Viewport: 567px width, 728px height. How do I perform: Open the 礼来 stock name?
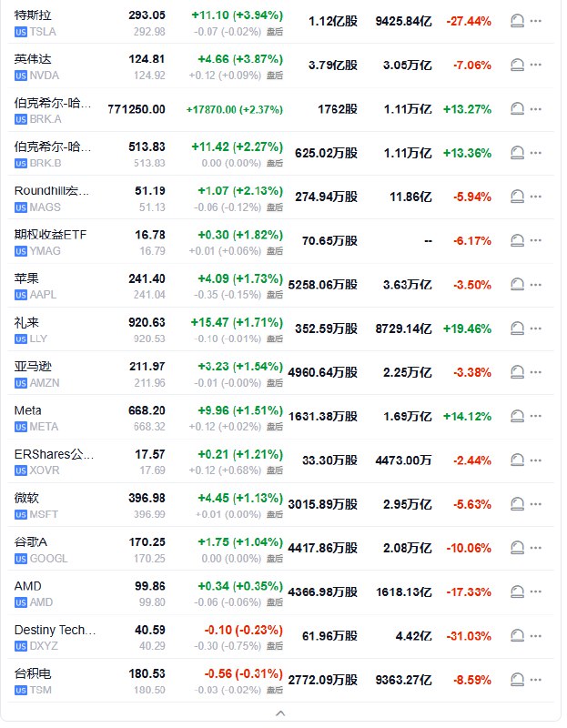coord(26,323)
